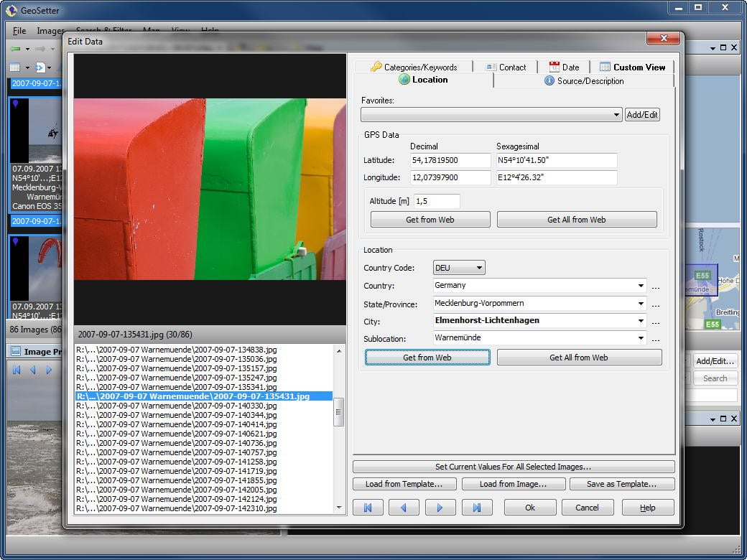Click the ellipsis button next to Sublocation field
747x560 pixels.
[x=656, y=339]
